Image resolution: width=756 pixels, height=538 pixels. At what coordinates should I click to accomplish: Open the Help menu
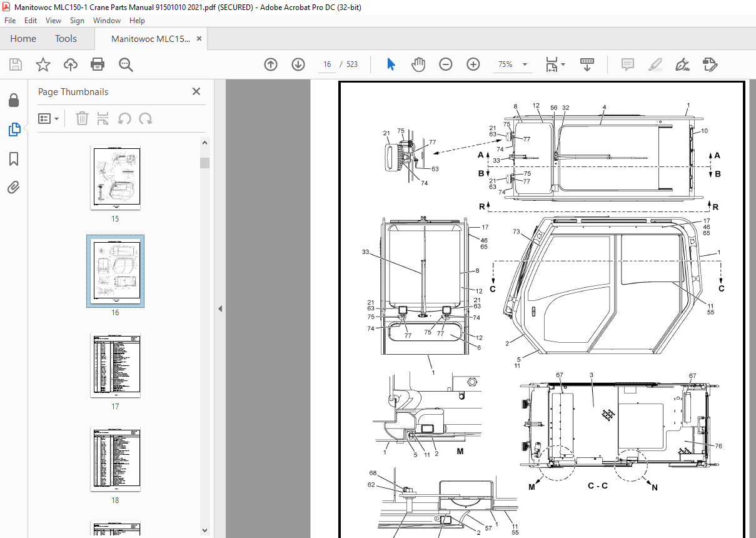pyautogui.click(x=137, y=21)
